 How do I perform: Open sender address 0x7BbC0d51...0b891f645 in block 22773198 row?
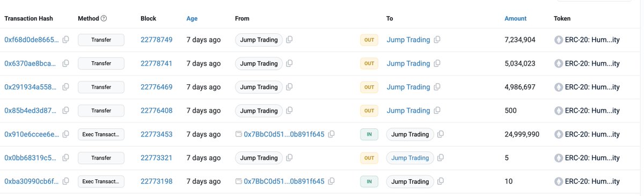click(x=284, y=182)
